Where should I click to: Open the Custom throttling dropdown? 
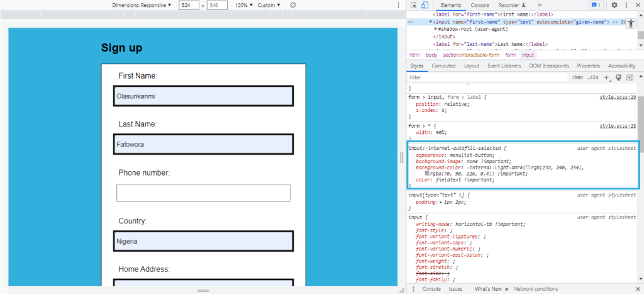coord(269,5)
